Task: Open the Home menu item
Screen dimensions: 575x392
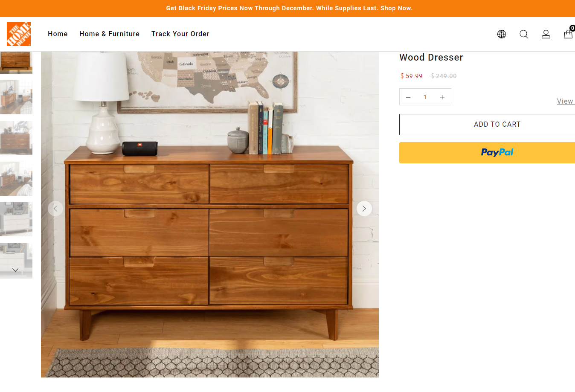Action: (x=58, y=34)
